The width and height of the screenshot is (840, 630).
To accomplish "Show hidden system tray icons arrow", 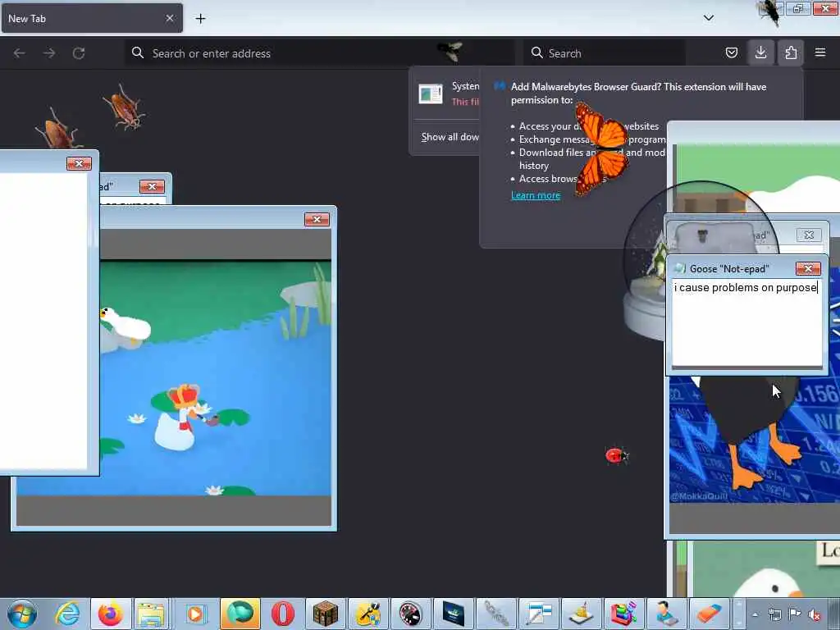I will tap(755, 614).
